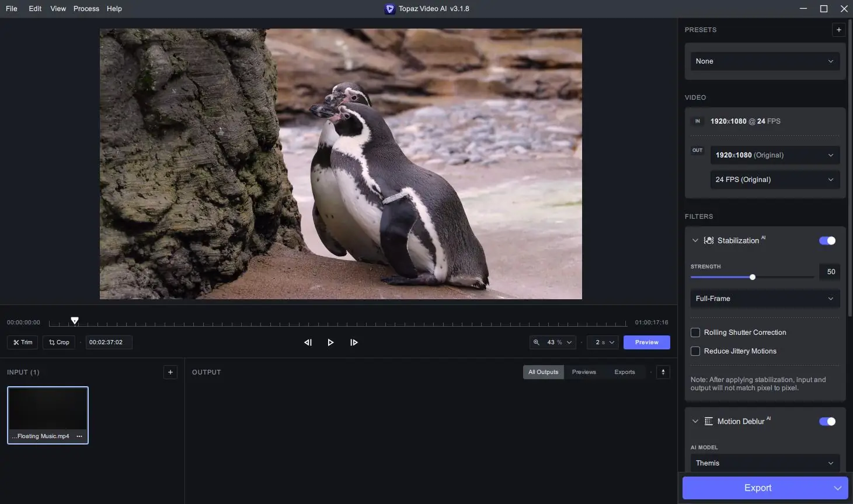Click the right panel vertical scrollbar
The width and height of the screenshot is (853, 504).
(x=850, y=169)
